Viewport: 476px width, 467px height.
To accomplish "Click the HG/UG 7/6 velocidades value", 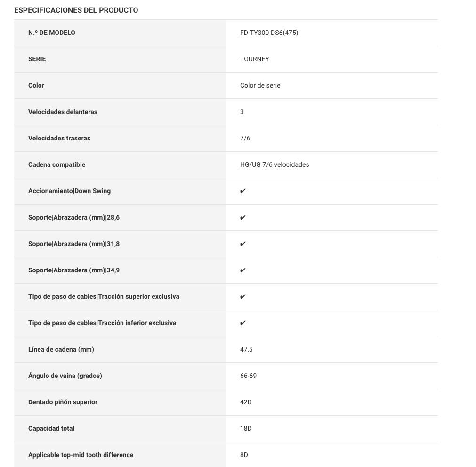I will tap(274, 164).
